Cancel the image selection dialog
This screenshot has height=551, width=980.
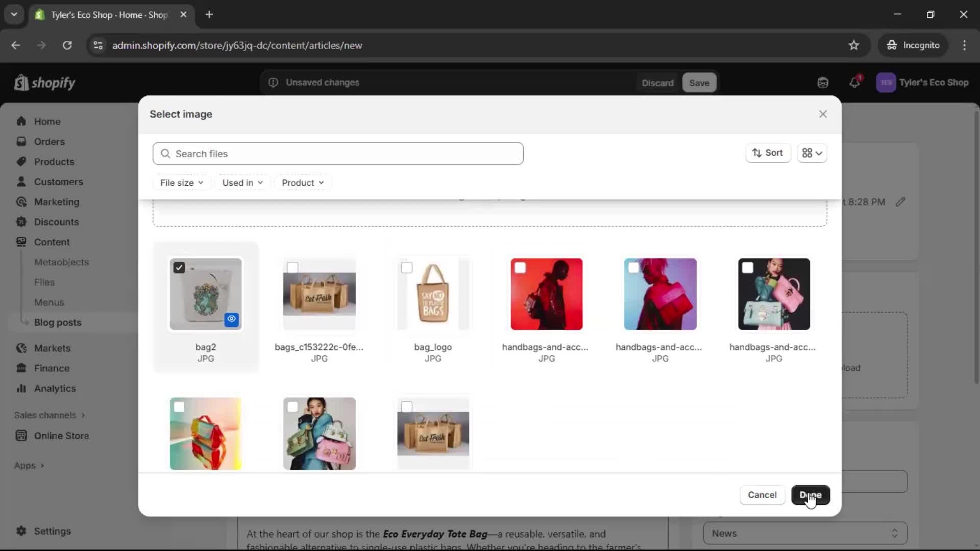762,495
